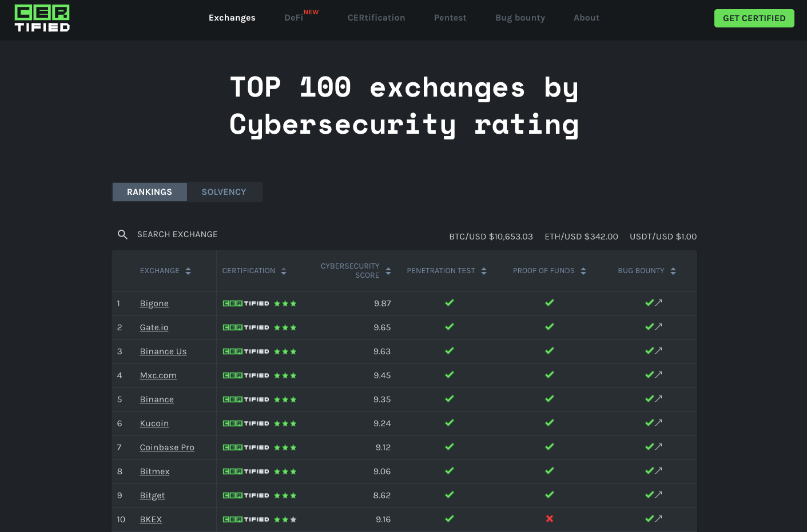This screenshot has height=532, width=807.
Task: Open Bigone bug bounty arrow link
Action: (658, 303)
